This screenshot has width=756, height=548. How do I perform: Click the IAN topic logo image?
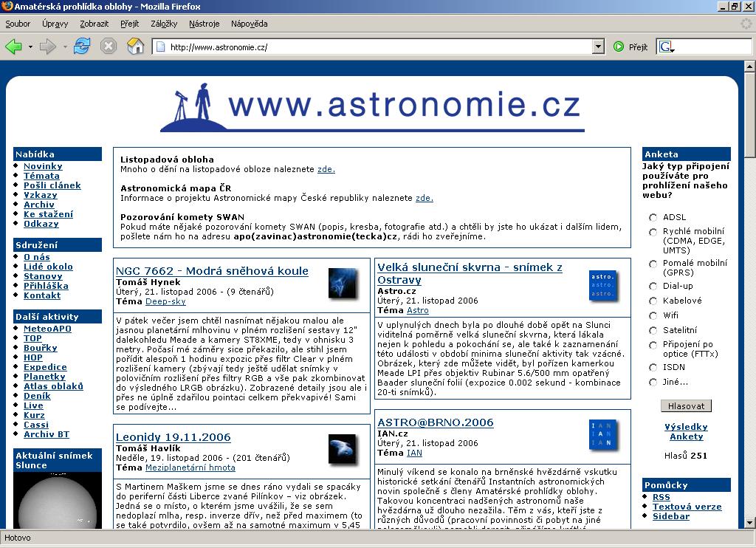pos(602,435)
